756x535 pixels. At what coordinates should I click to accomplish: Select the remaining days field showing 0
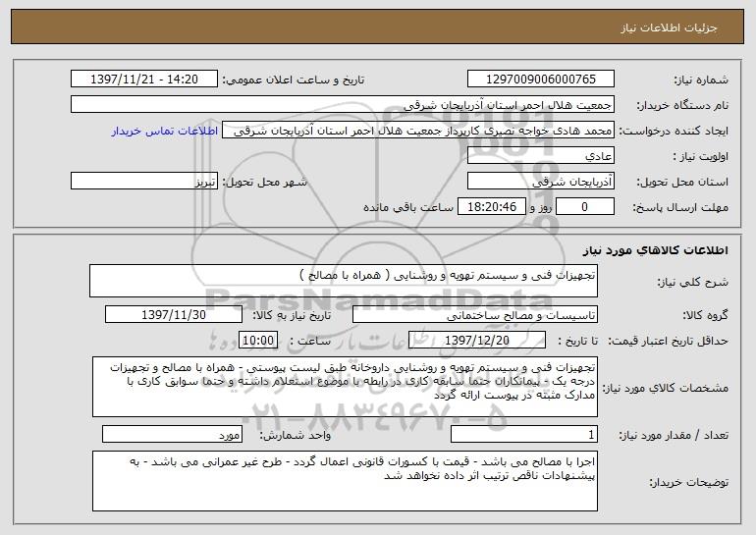[585, 207]
